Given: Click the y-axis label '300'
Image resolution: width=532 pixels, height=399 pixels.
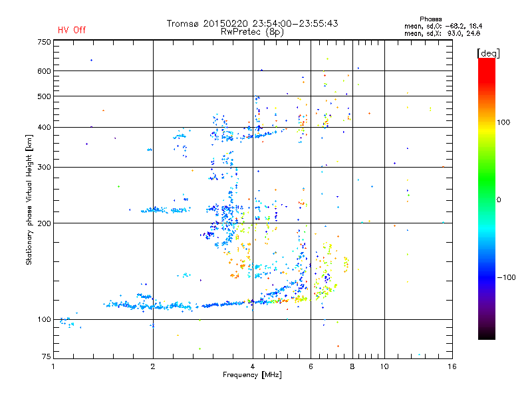Looking at the screenshot, I should coord(44,168).
